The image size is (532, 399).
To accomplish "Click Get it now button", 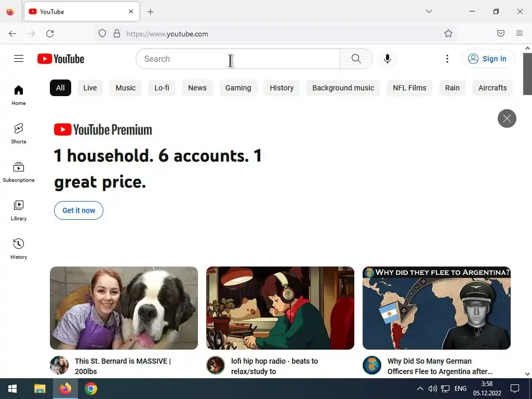I will click(x=79, y=210).
